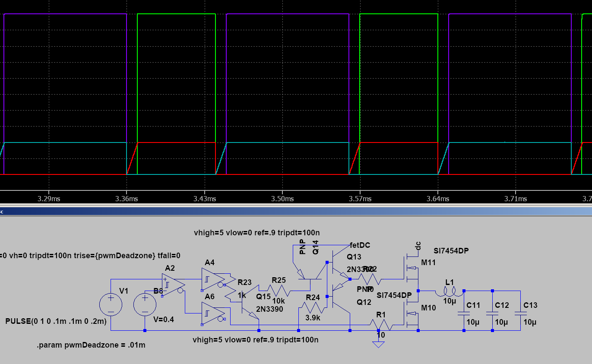The height and width of the screenshot is (364, 592).
Task: Click the fetDC net label
Action: 360,245
